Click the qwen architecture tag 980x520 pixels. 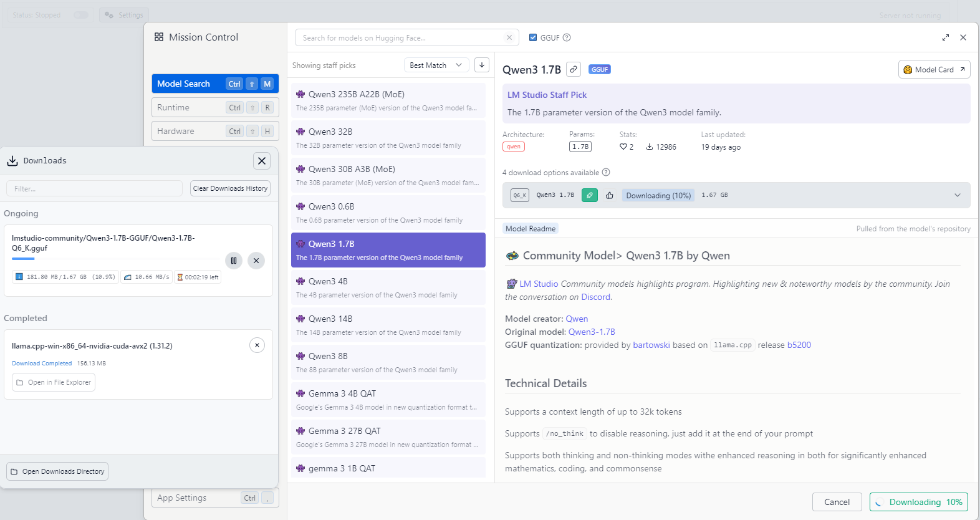514,147
